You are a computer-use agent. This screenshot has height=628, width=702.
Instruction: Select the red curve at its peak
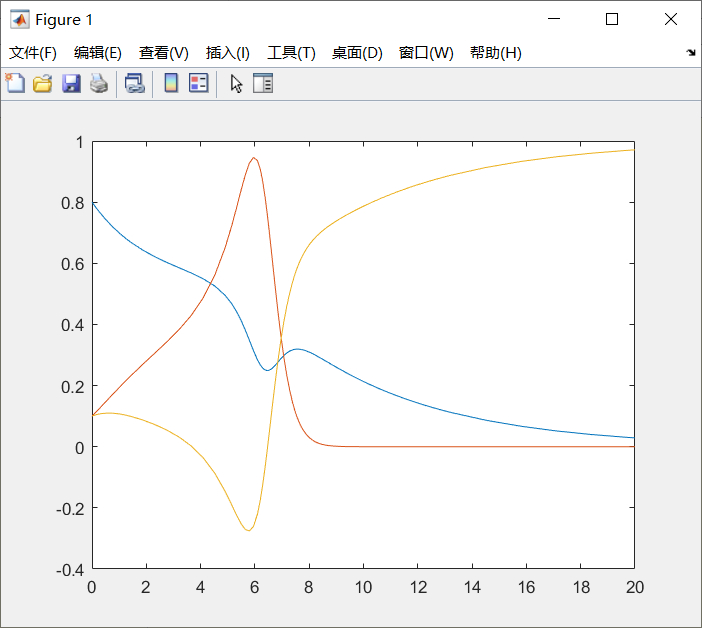point(254,158)
